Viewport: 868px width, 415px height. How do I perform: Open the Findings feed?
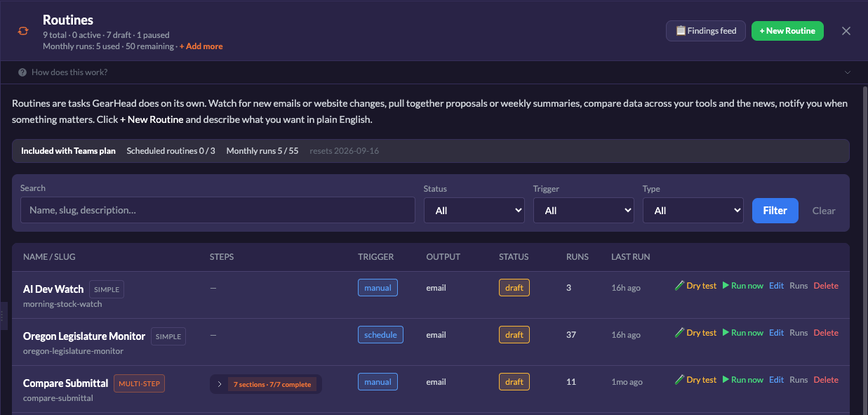705,31
